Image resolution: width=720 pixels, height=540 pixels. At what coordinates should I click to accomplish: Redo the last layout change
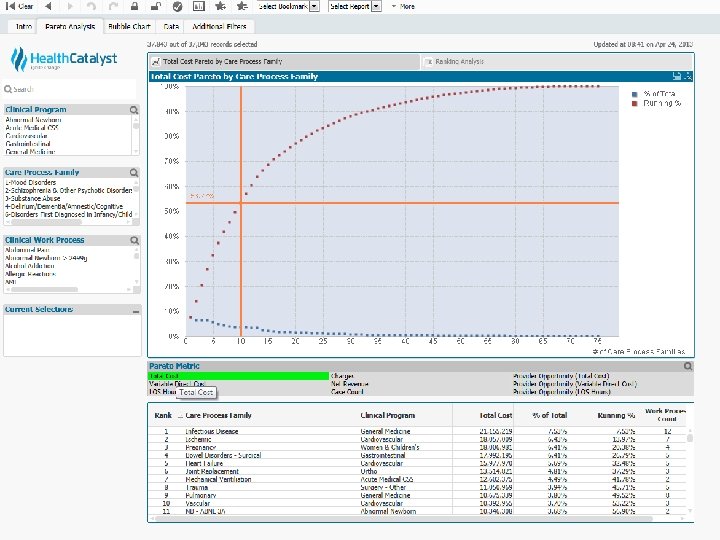(x=113, y=6)
